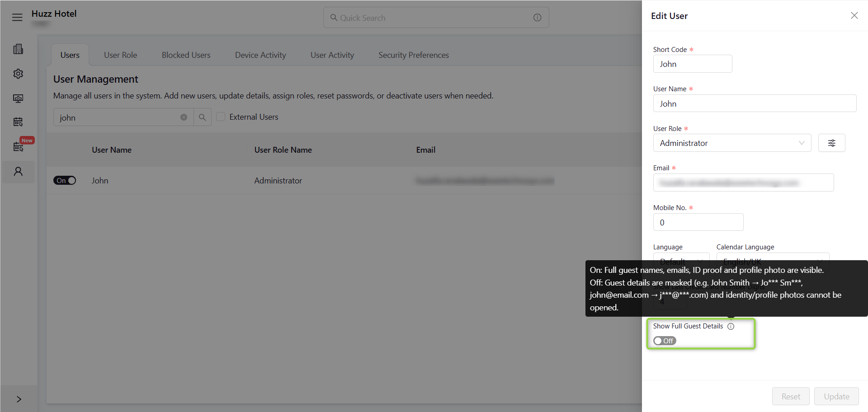The width and height of the screenshot is (868, 412).
Task: Open the Security Preferences tab
Action: pyautogui.click(x=414, y=55)
